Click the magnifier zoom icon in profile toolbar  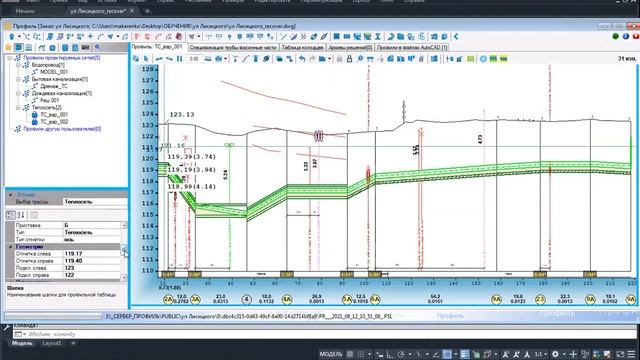360,59
